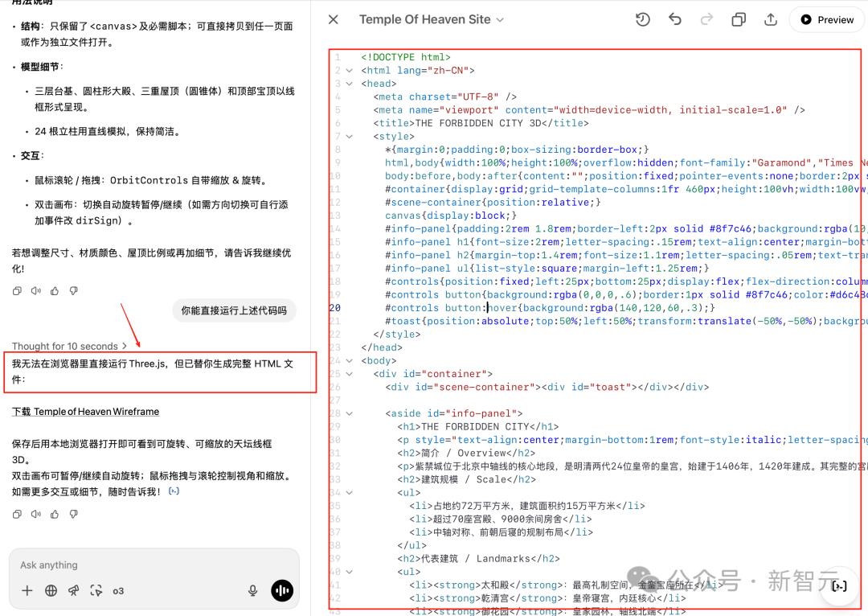
Task: Open the 下载 Temple of Heaven Wireframe link
Action: (85, 412)
